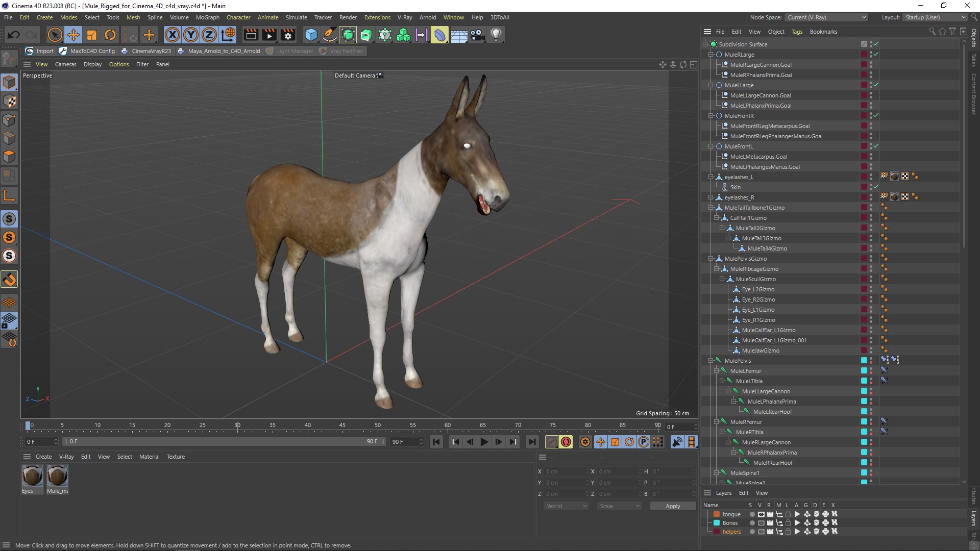Viewport: 980px width, 551px height.
Task: Open the Layout Startup dropdown
Action: coord(935,17)
